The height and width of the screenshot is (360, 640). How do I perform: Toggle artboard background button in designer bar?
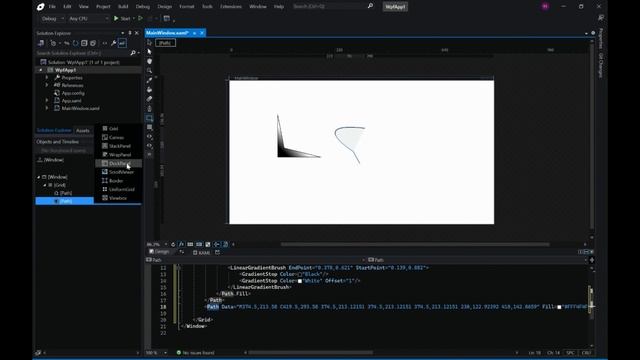pyautogui.click(x=208, y=244)
